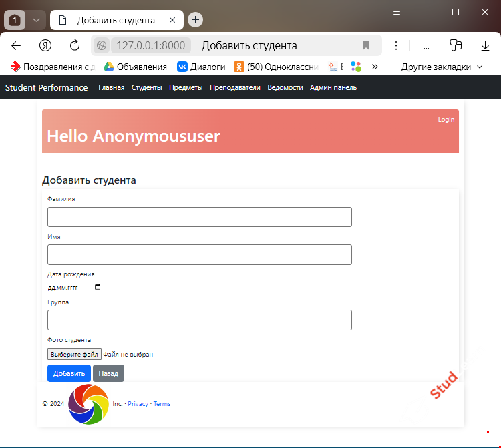Image resolution: width=501 pixels, height=448 pixels.
Task: Maximize the browser window
Action: point(456,12)
